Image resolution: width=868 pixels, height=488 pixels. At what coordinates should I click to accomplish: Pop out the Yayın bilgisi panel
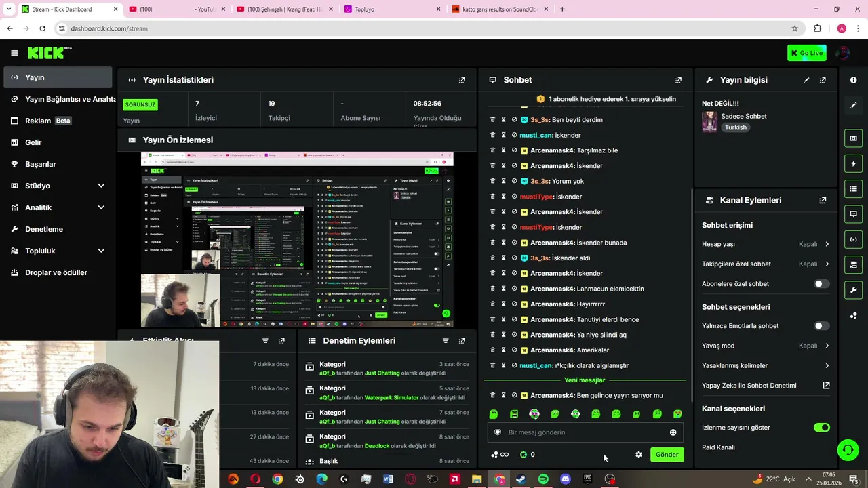(x=823, y=80)
